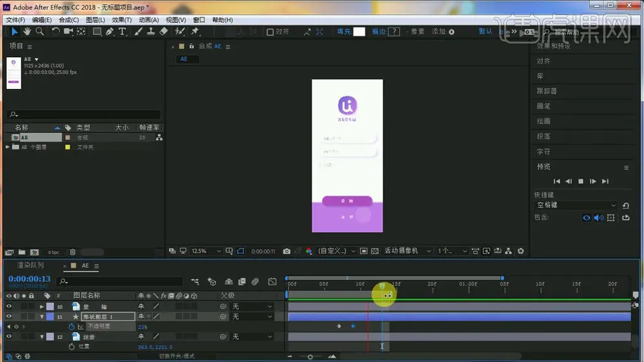Take a snapshot with camera icon
The image size is (644, 362).
[286, 251]
